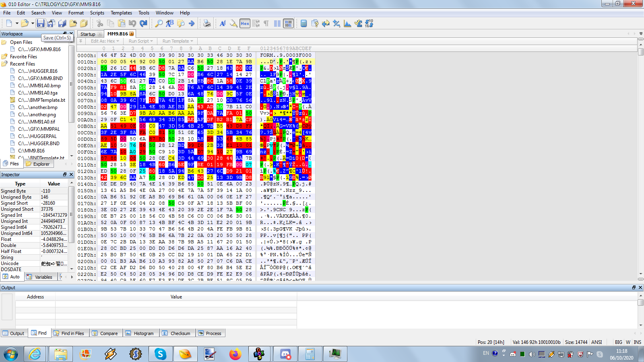Viewport: 644px width, 362px height.
Task: Toggle float on the Inspector panel
Action: tap(65, 175)
